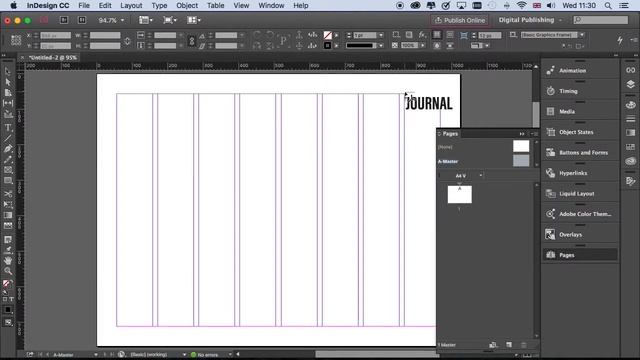Open the Window menu
640x360 pixels.
[271, 6]
